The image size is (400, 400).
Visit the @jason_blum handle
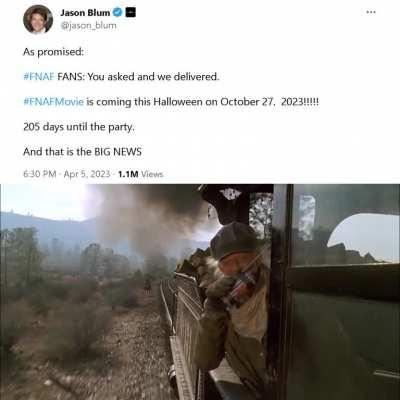88,26
